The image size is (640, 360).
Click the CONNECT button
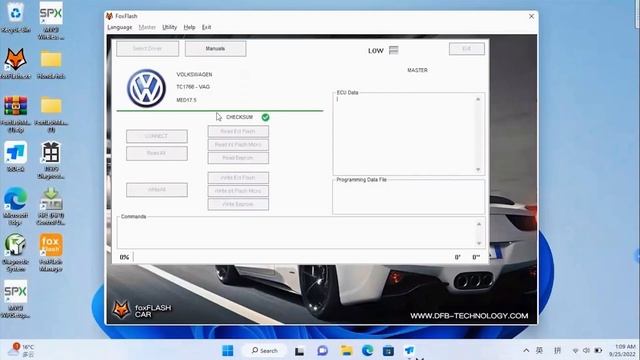click(157, 136)
